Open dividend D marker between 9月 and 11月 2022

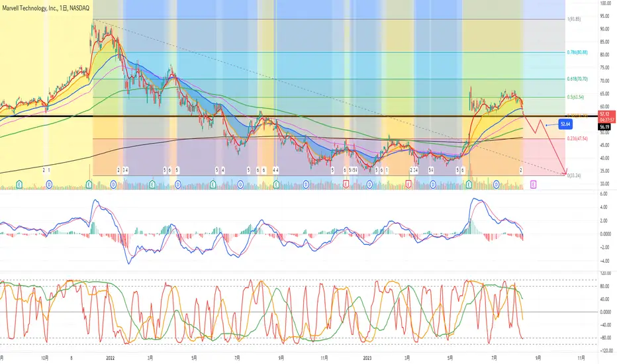tap(306, 184)
